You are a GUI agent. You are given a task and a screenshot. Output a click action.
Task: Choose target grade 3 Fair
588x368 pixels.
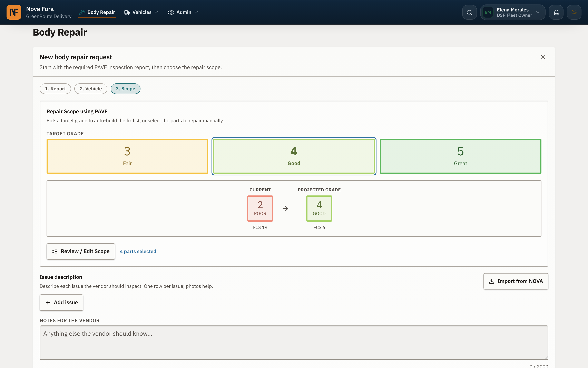[127, 156]
